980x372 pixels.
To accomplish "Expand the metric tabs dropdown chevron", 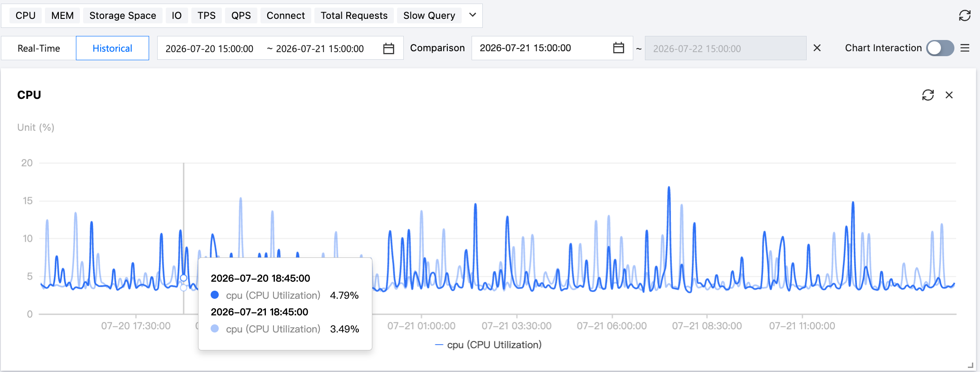I will pyautogui.click(x=472, y=15).
